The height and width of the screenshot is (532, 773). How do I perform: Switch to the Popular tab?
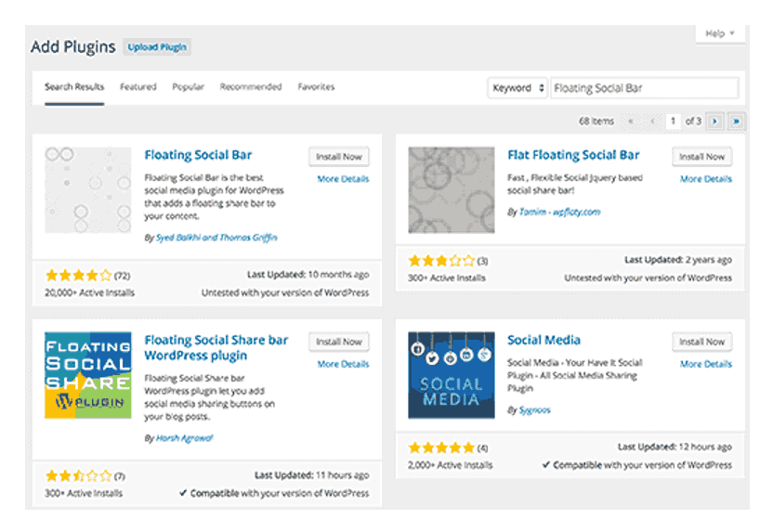(188, 87)
